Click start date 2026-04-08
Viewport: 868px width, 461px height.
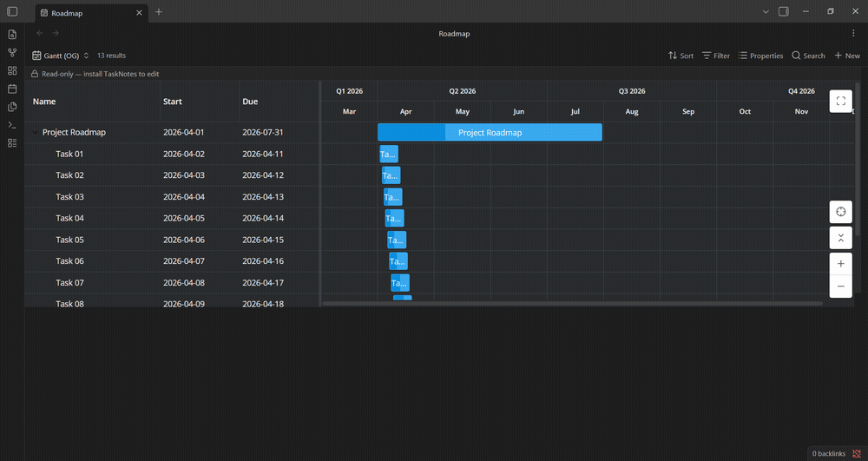pos(184,282)
